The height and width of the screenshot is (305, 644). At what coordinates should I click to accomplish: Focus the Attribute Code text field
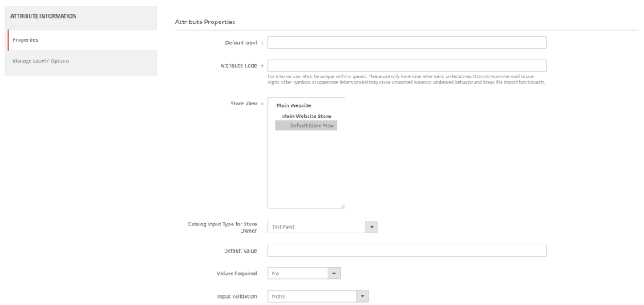407,65
